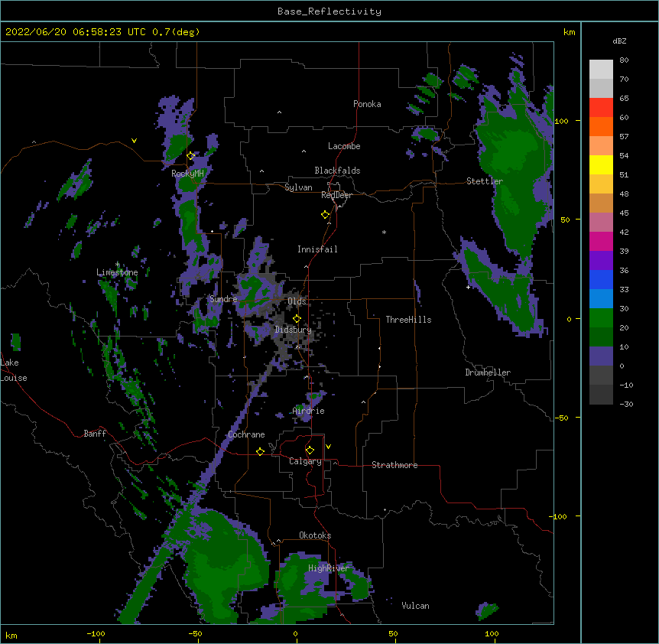659x644 pixels.
Task: Click the -50 tick on right vertical axis
Action: (561, 418)
